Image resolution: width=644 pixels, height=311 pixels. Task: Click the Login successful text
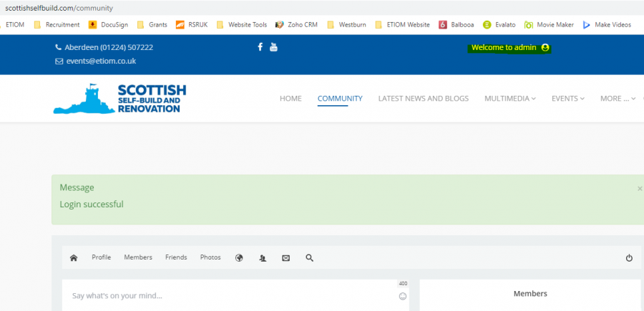92,204
